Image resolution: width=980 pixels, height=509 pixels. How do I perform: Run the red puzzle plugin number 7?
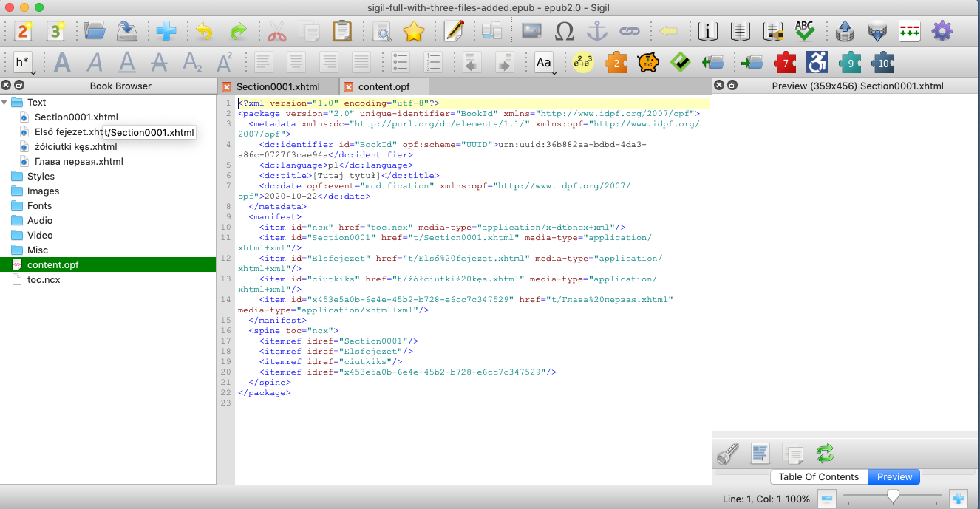tap(785, 63)
